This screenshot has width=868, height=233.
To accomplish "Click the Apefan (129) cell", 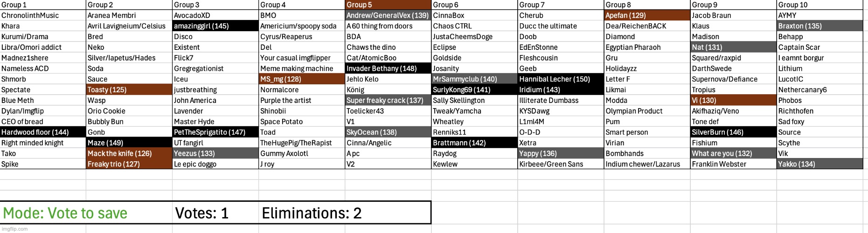I will (x=647, y=15).
